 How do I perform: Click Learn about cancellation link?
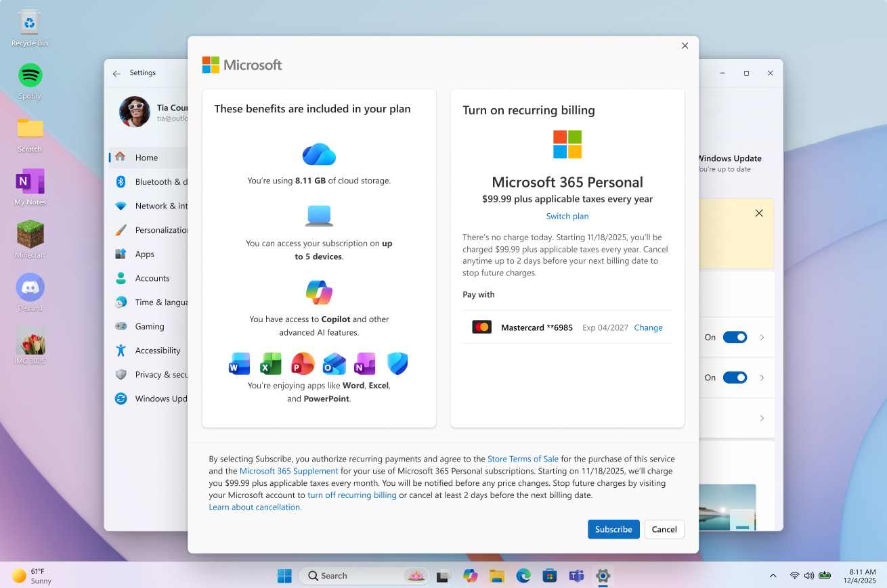[x=255, y=507]
